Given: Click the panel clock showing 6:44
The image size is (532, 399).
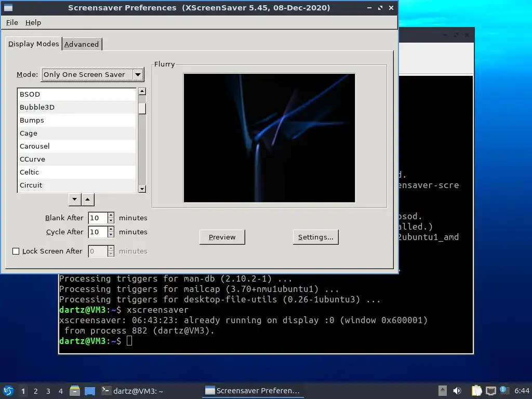Looking at the screenshot, I should (522, 391).
